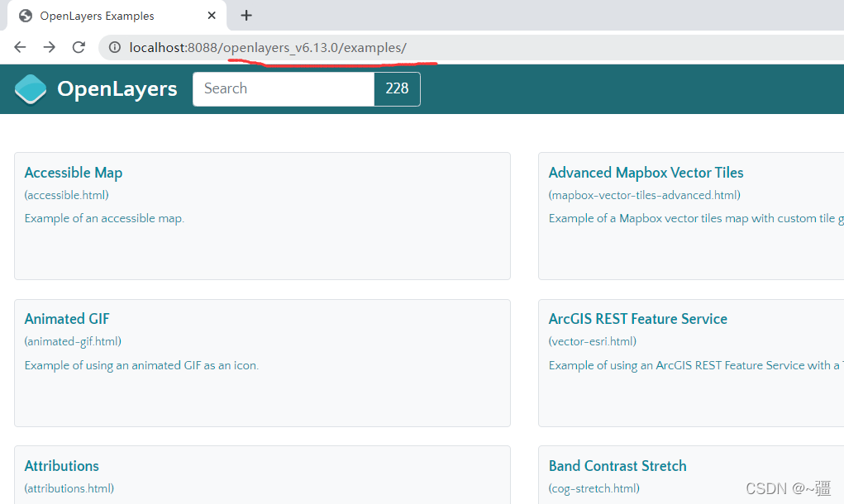Click the OpenLayers diamond logo
The width and height of the screenshot is (844, 504).
pyautogui.click(x=30, y=88)
